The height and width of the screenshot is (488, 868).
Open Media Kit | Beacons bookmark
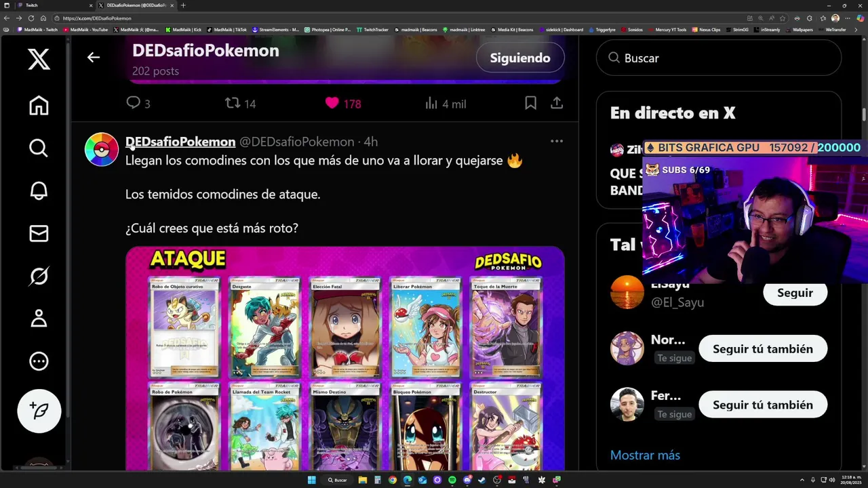(513, 30)
